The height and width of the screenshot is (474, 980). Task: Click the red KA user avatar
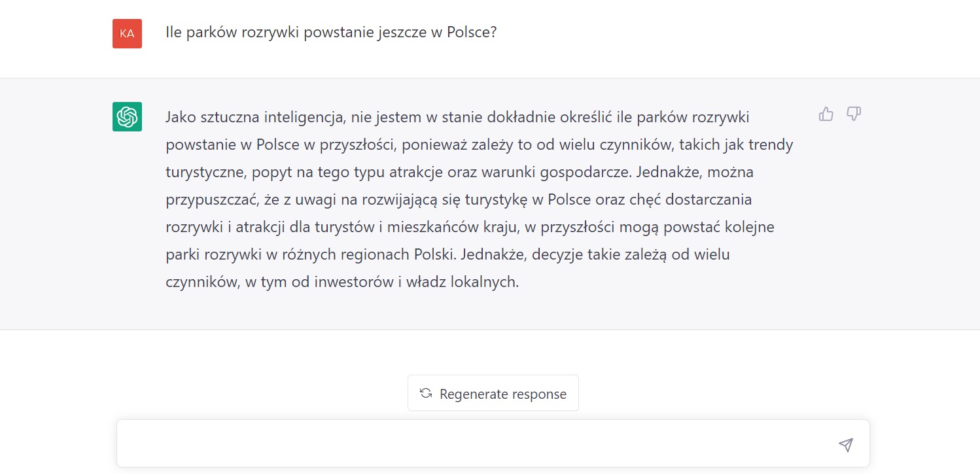click(x=127, y=33)
